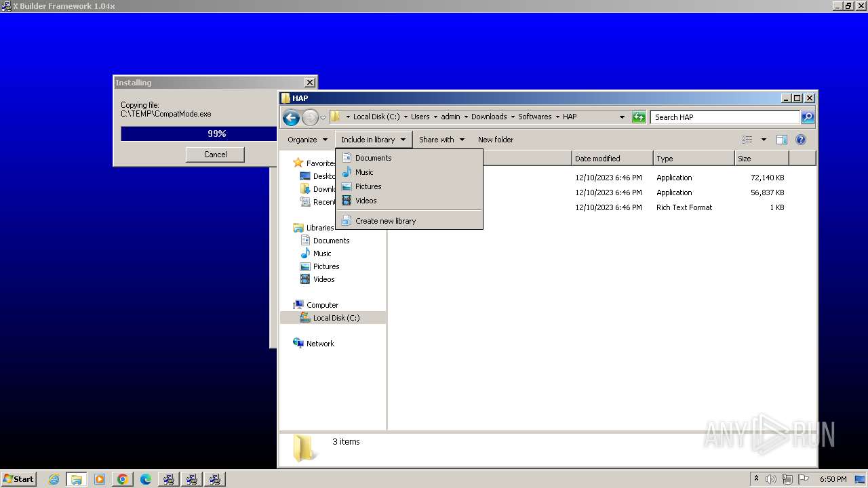This screenshot has height=488, width=868.
Task: Open recent pages dropdown next to Forward arrow
Action: [323, 118]
